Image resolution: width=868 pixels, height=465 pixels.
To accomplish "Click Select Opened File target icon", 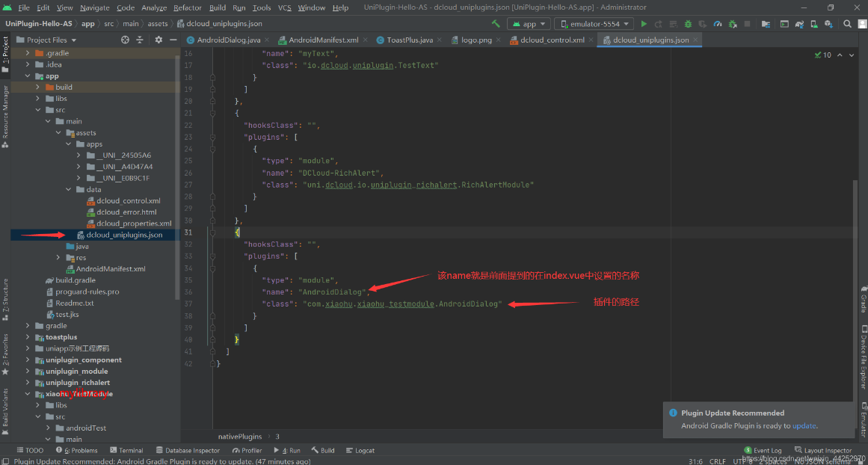I will pyautogui.click(x=125, y=40).
